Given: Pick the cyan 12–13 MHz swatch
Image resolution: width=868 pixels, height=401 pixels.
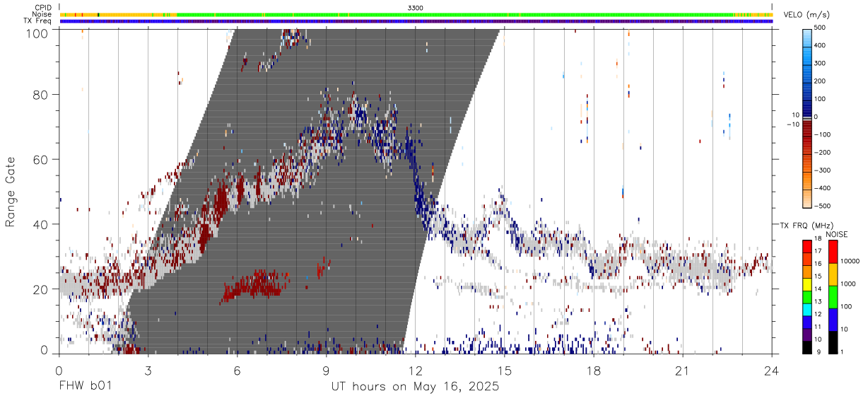Looking at the screenshot, I should tap(807, 308).
